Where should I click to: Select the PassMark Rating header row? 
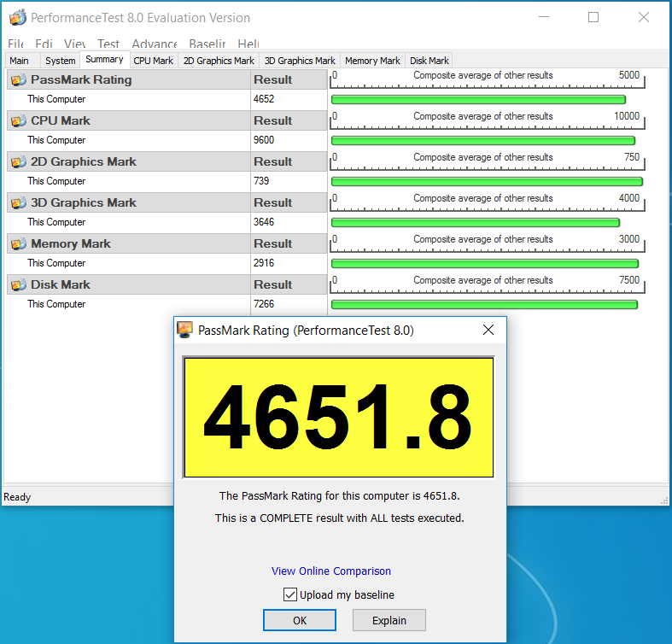point(167,79)
